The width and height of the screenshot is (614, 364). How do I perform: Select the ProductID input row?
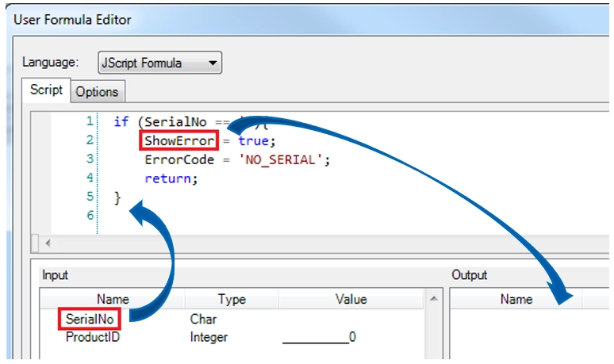point(93,337)
